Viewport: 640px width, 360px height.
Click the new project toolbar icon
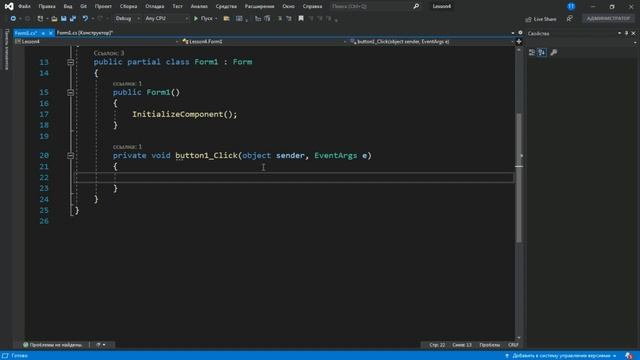pos(40,18)
